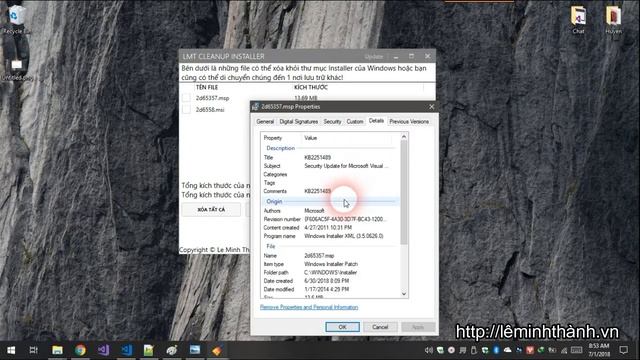
Task: Open the orange cleanup app taskbar icon
Action: (217, 351)
